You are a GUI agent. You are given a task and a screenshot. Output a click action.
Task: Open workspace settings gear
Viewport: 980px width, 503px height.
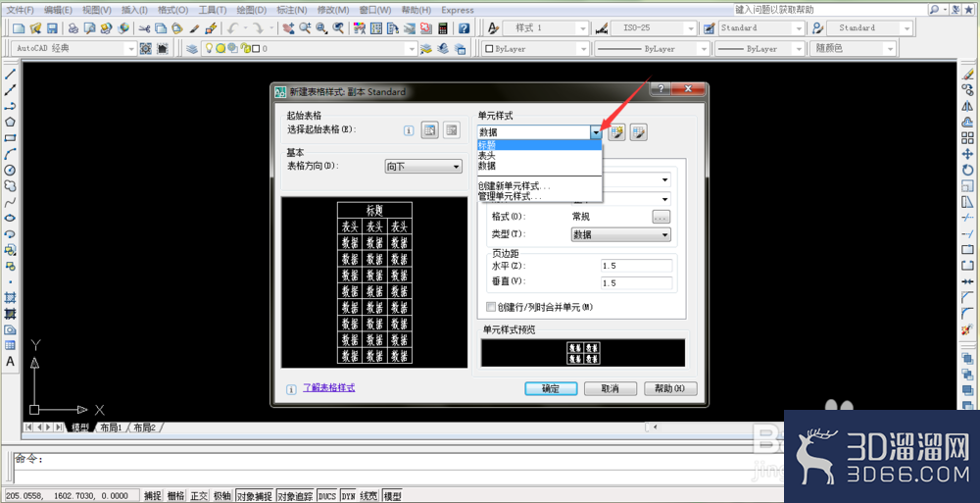point(146,48)
